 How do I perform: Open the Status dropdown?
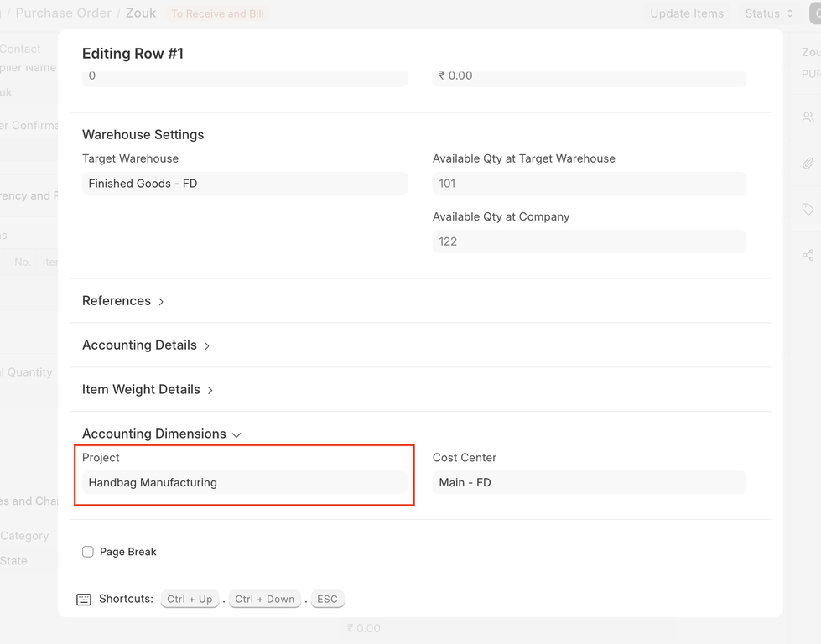[769, 13]
